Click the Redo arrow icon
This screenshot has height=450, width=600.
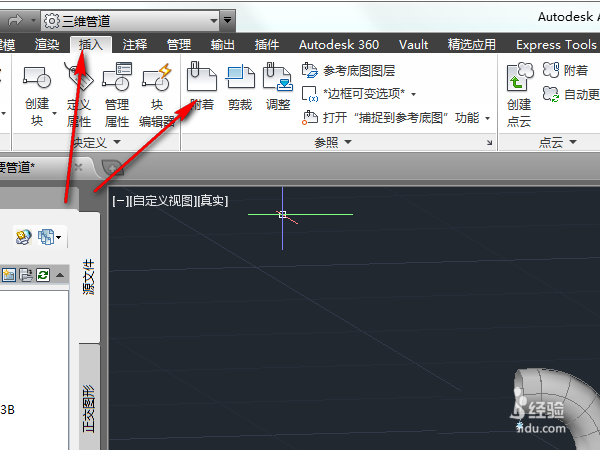click(15, 20)
